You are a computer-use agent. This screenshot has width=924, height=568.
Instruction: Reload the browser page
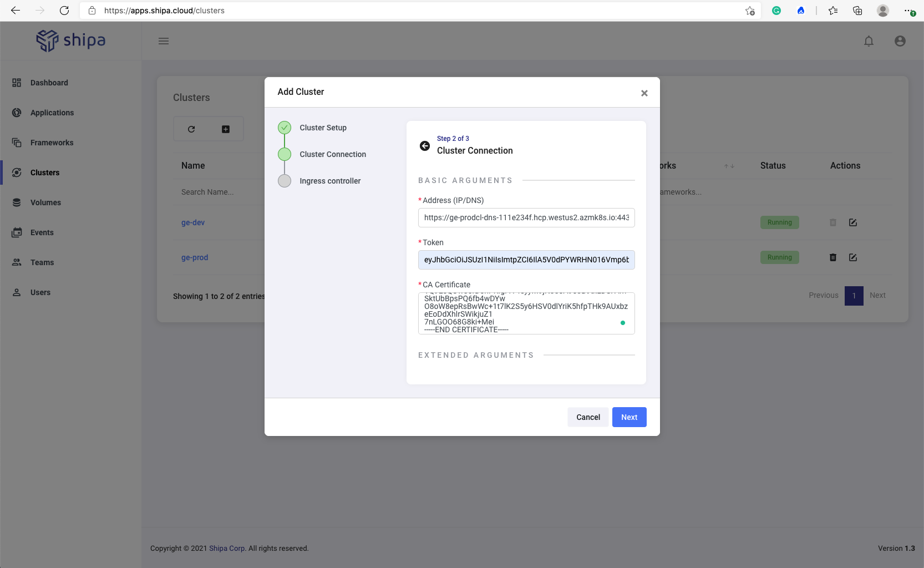tap(64, 11)
